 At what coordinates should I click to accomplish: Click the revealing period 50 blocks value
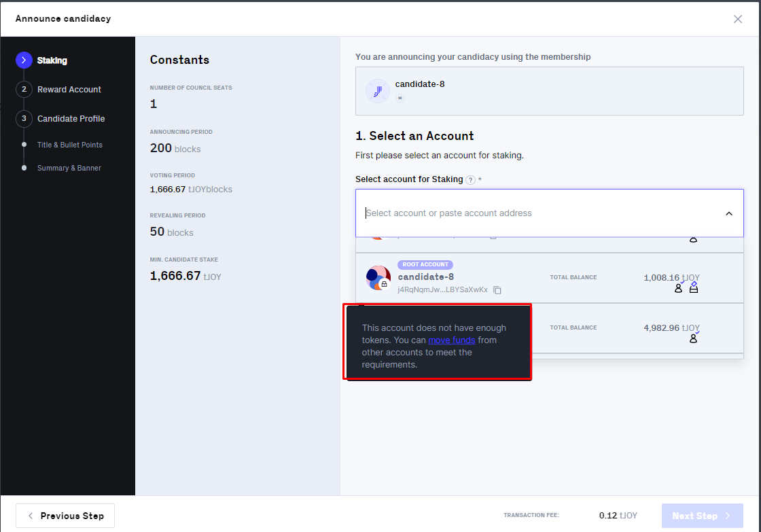[x=171, y=232]
